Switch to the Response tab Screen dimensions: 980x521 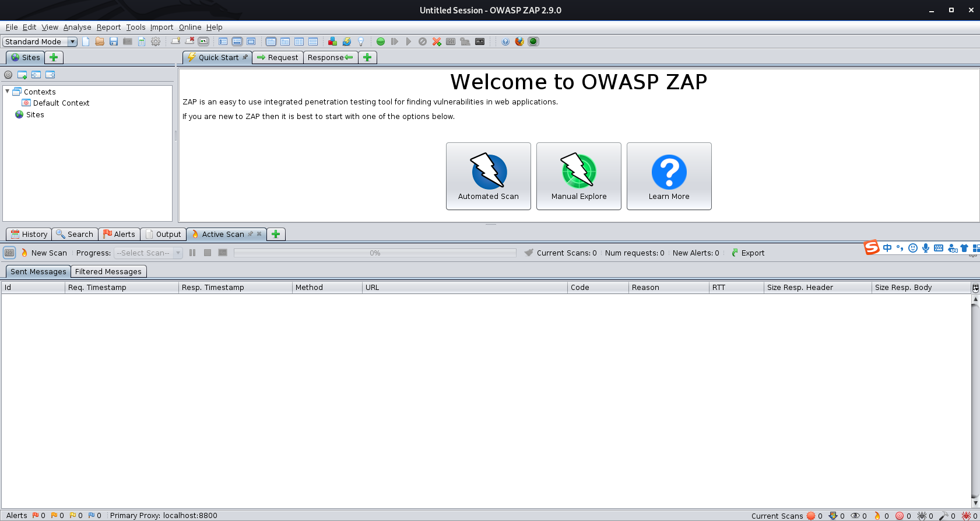tap(331, 57)
